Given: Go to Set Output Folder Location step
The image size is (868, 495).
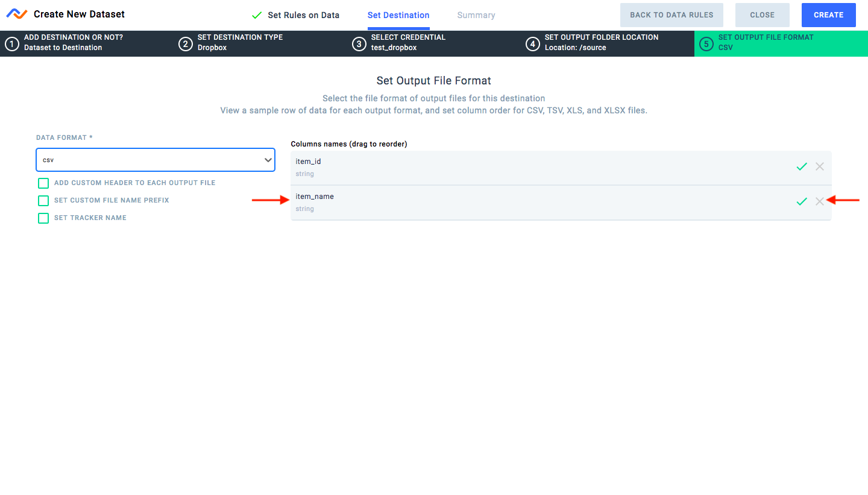Looking at the screenshot, I should pos(608,43).
